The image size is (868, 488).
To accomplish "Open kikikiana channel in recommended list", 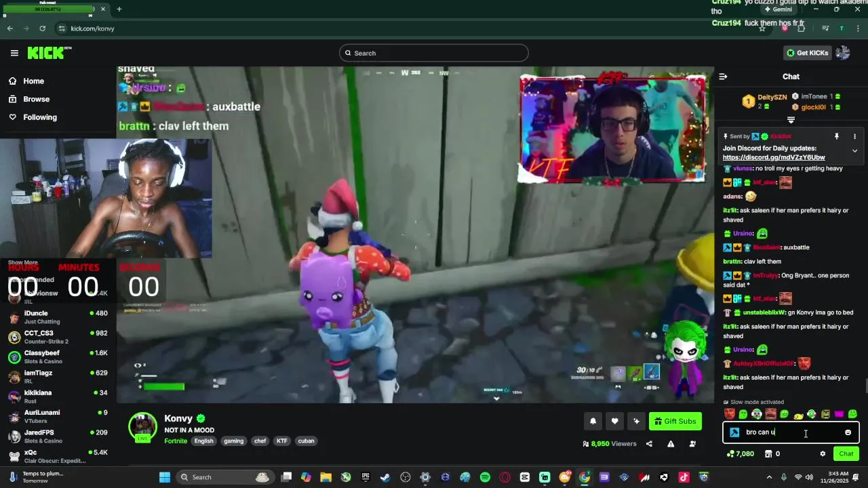I will 58,396.
